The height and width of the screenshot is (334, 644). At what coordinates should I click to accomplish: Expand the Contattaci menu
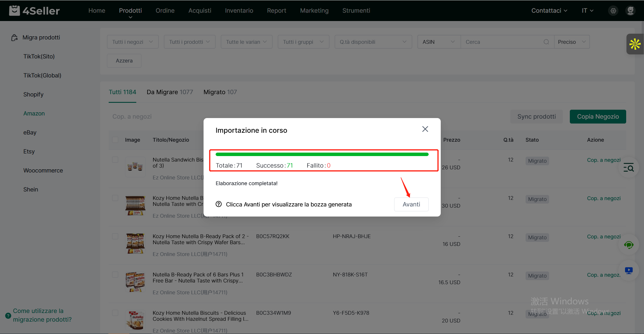point(549,11)
